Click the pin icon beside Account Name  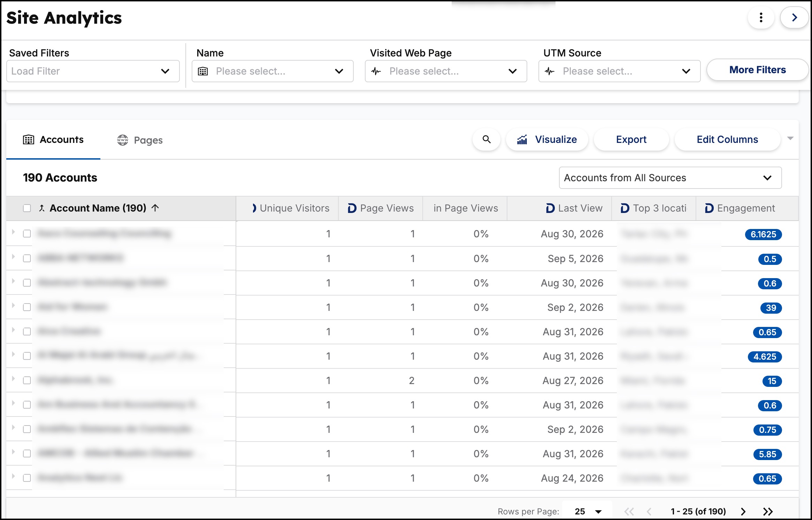coord(42,208)
